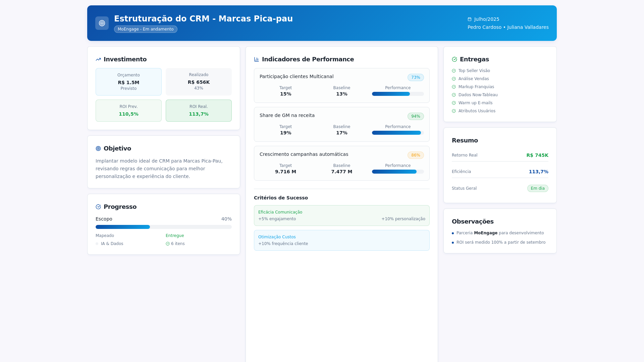Click the check icon beside Top Seller Visão
Image resolution: width=644 pixels, height=362 pixels.
pos(454,71)
